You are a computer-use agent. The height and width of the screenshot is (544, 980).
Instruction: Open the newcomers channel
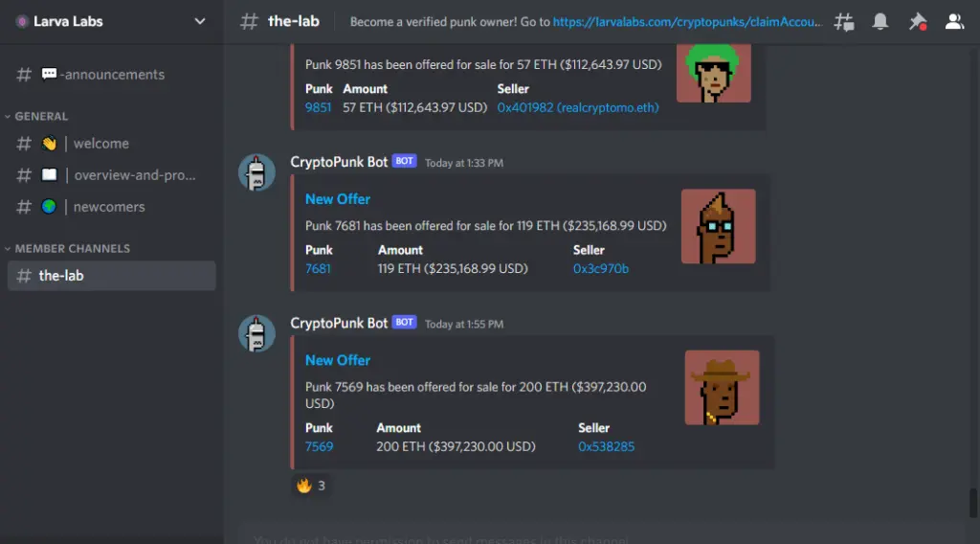click(x=111, y=206)
